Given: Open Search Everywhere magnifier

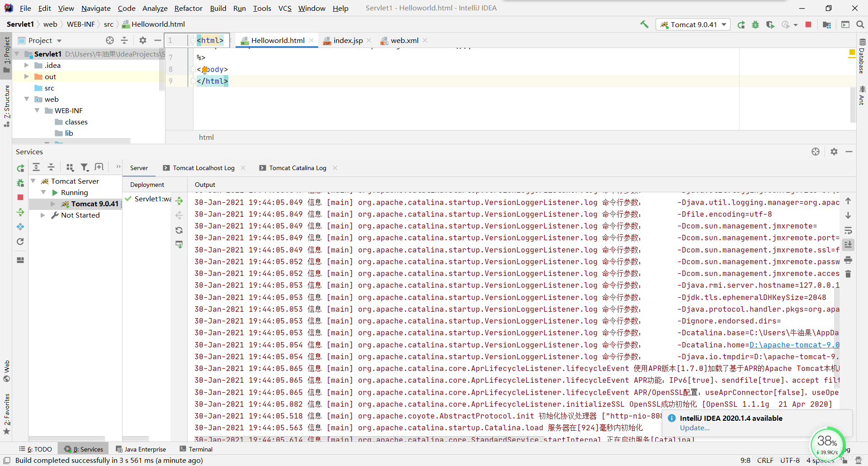Looking at the screenshot, I should 860,24.
